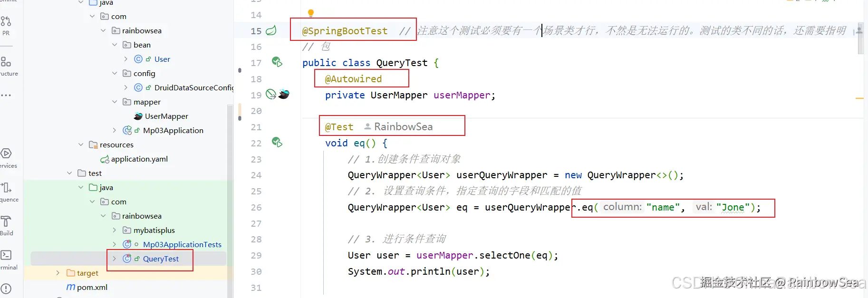Click selectOne method call on line 29
Viewport: 868px width, 298px height.
coord(505,255)
